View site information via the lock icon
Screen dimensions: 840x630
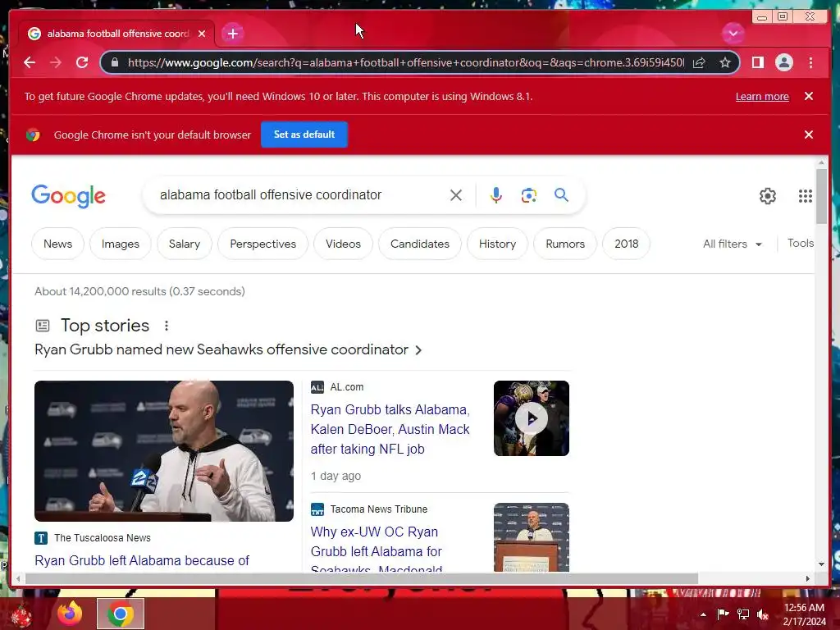[115, 62]
